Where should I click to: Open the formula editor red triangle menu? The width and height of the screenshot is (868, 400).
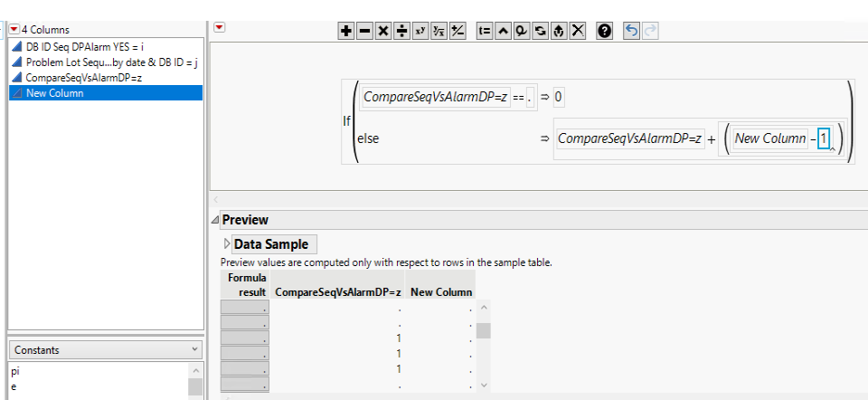point(219,28)
